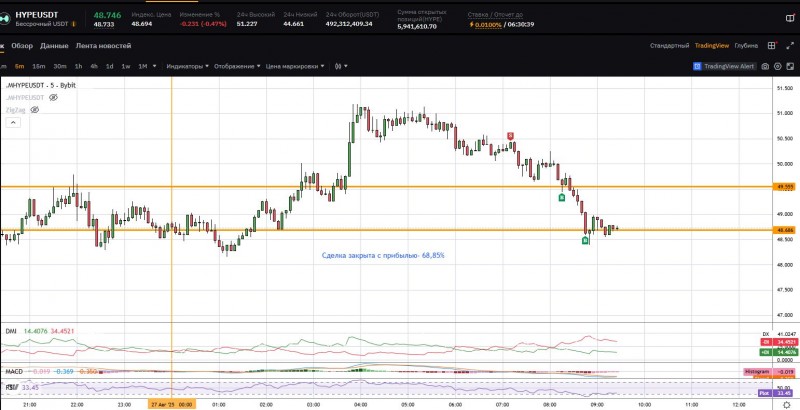Select the 30m timeframe
Viewport: 800px width, 410px height.
pos(60,66)
